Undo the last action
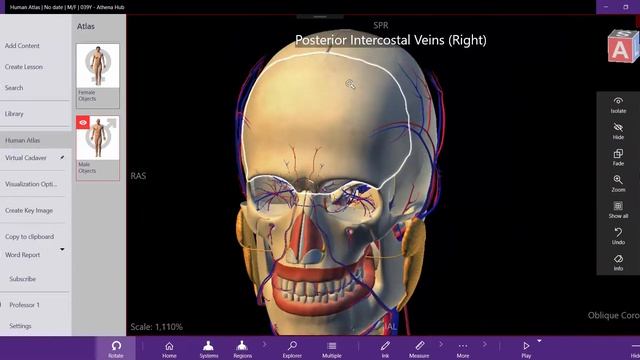The height and width of the screenshot is (360, 640). [618, 236]
